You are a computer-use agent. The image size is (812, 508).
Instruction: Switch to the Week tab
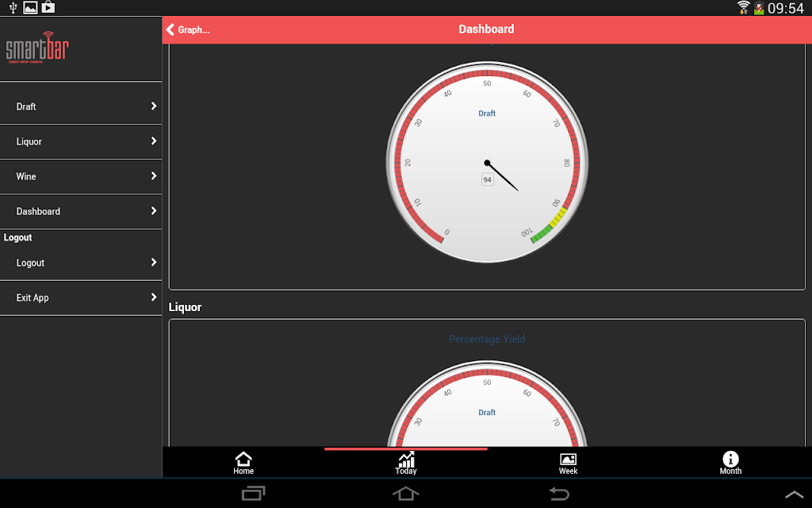tap(568, 463)
